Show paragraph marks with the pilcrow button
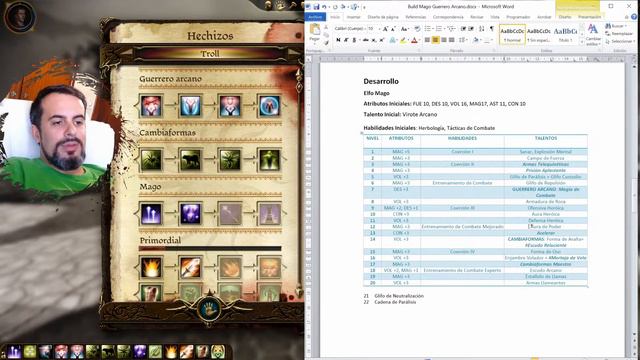 492,29
